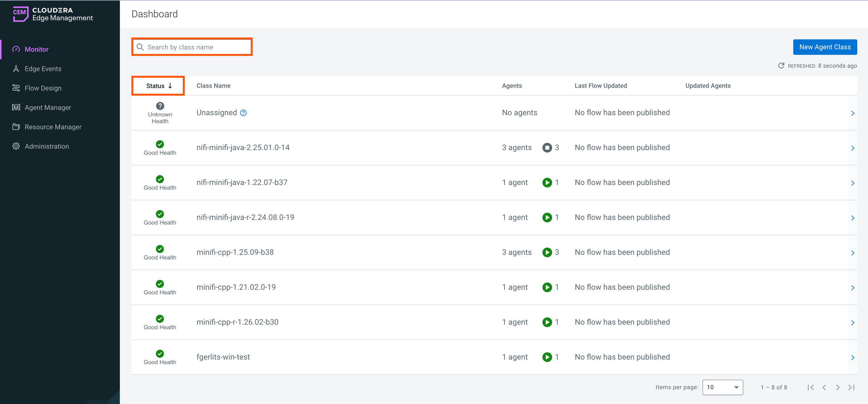This screenshot has width=868, height=404.
Task: Open the Items per page dropdown
Action: [722, 387]
